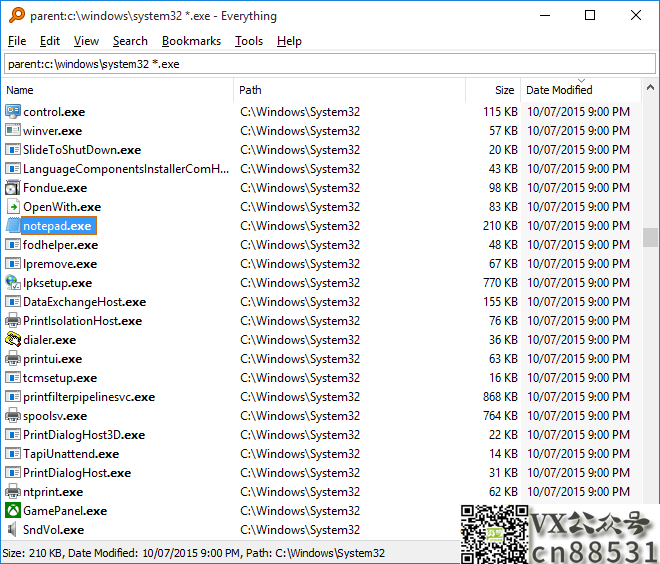Click the vertical scrollbar thumb

651,237
